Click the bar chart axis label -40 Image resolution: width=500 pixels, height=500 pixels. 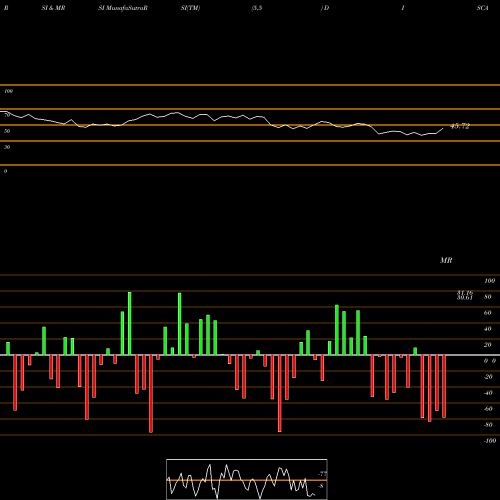[488, 393]
